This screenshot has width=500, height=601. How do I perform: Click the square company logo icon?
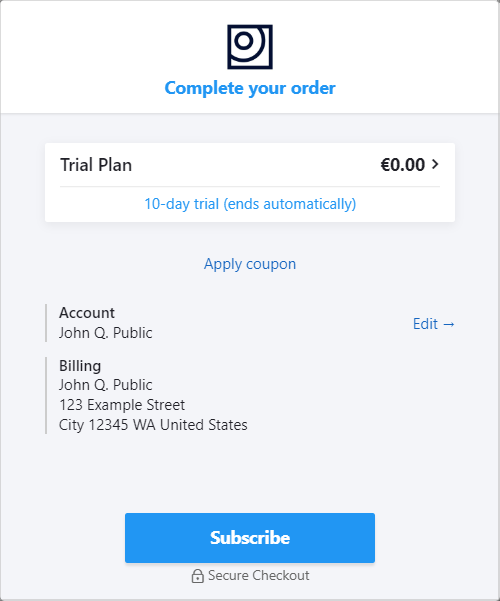pos(250,47)
